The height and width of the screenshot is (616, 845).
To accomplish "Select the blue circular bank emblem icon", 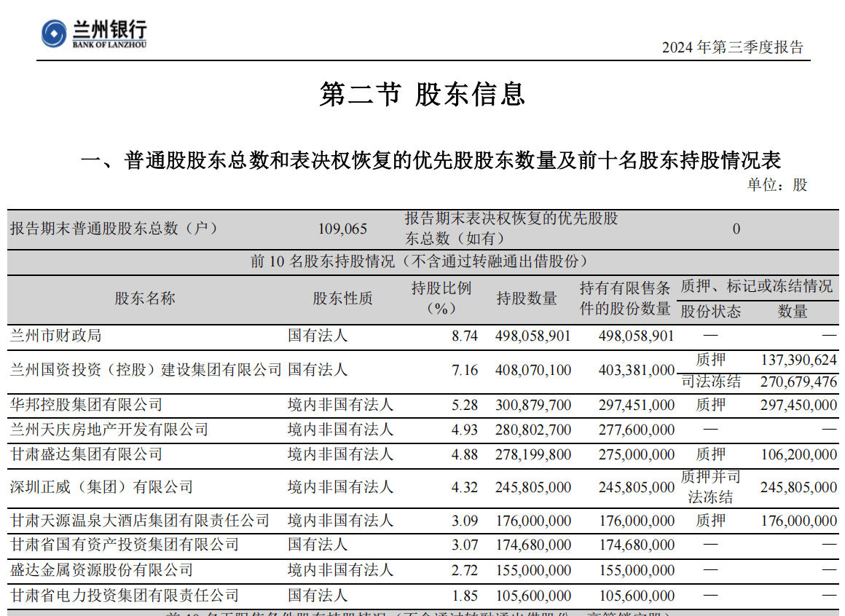I will [x=55, y=32].
